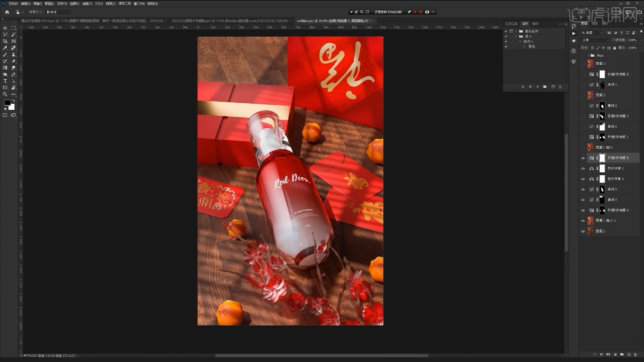Select the Clone Stamp tool

pyautogui.click(x=13, y=55)
